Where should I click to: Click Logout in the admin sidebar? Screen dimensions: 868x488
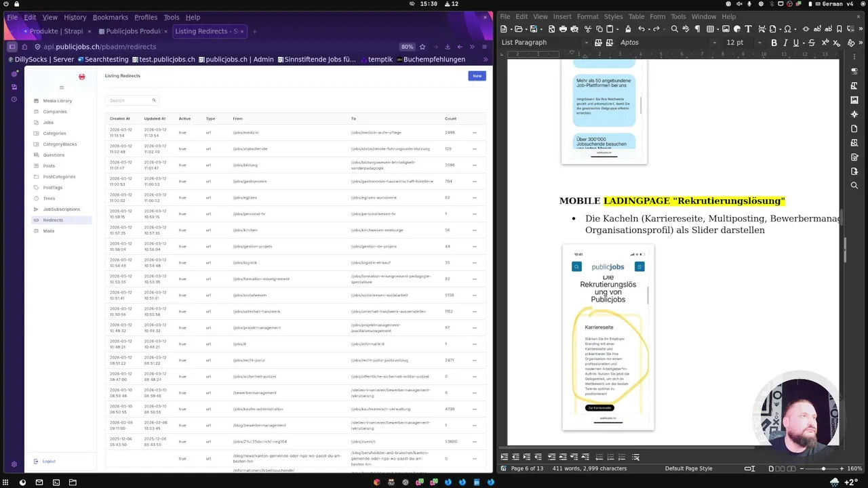pos(49,462)
